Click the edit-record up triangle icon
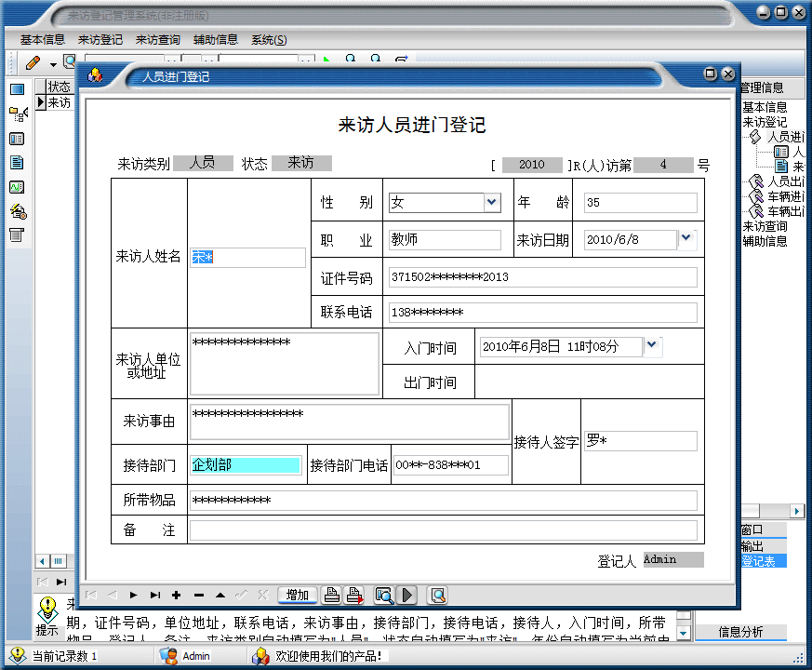 pyautogui.click(x=220, y=595)
